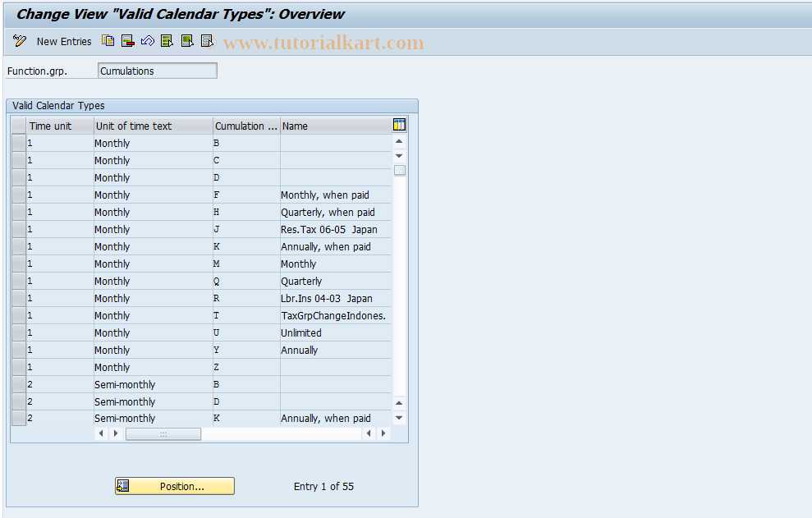Select the Unlimited row selector

pyautogui.click(x=19, y=332)
